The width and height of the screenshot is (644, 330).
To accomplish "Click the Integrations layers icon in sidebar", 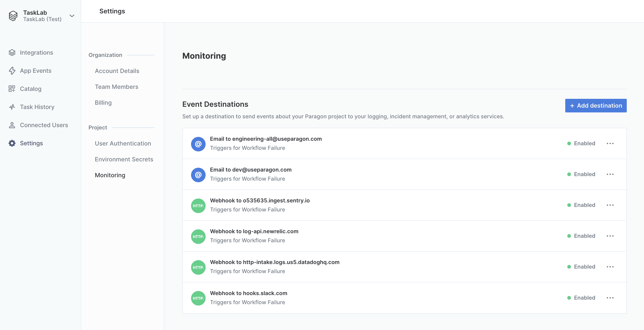I will click(x=12, y=53).
